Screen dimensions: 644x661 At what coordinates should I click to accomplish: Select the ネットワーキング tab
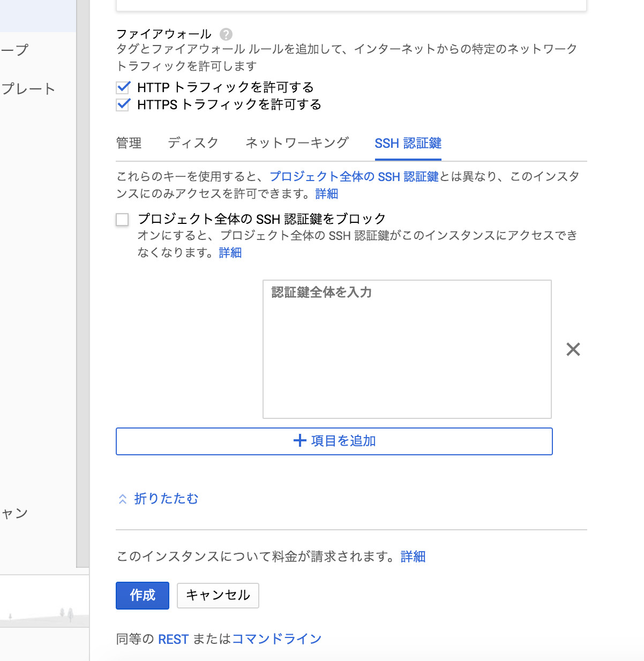297,143
